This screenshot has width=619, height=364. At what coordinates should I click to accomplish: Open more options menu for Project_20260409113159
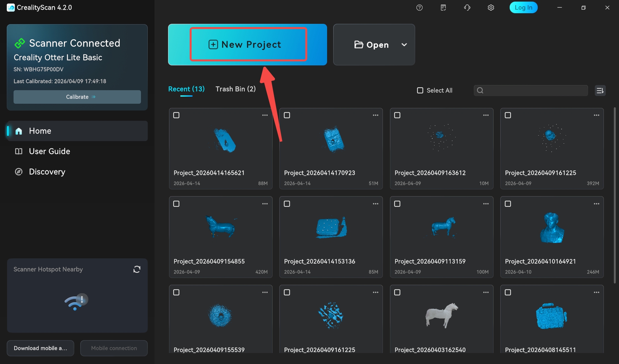pos(486,204)
